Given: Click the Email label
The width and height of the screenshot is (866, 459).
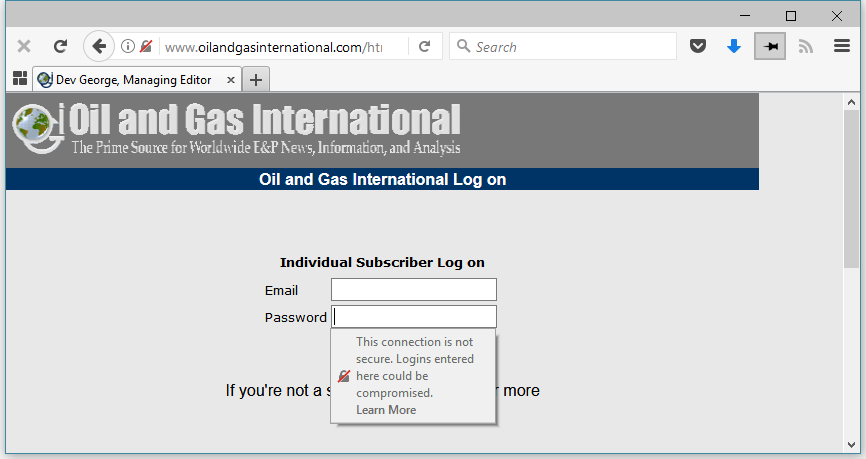Looking at the screenshot, I should click(281, 291).
